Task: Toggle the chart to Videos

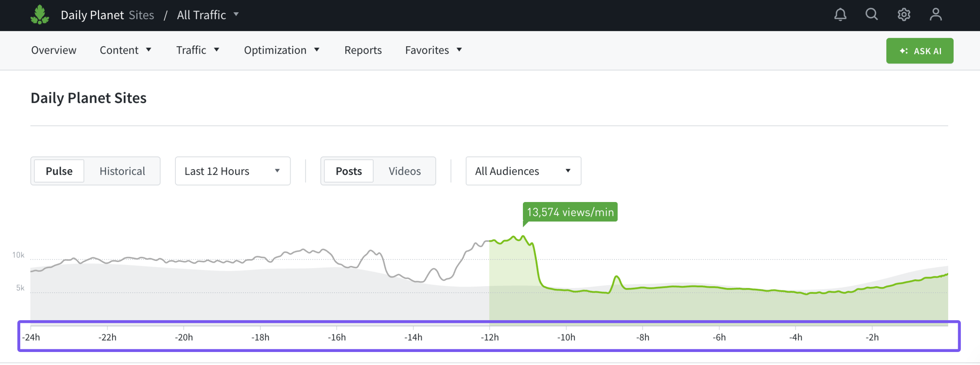Action: (x=404, y=171)
